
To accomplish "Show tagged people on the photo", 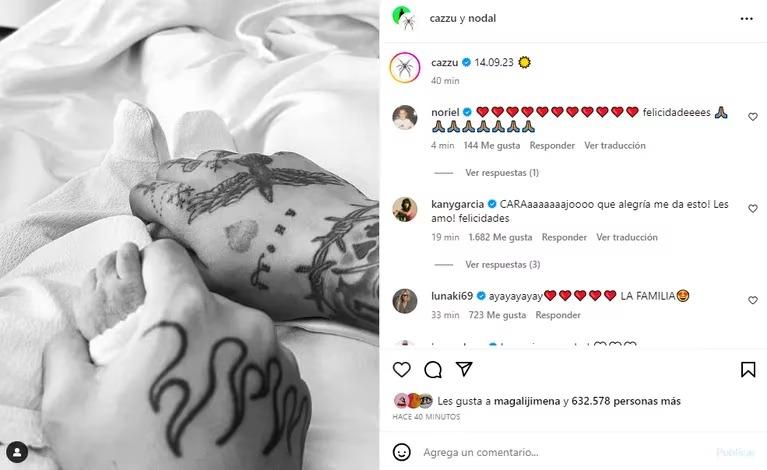I will 17,452.
